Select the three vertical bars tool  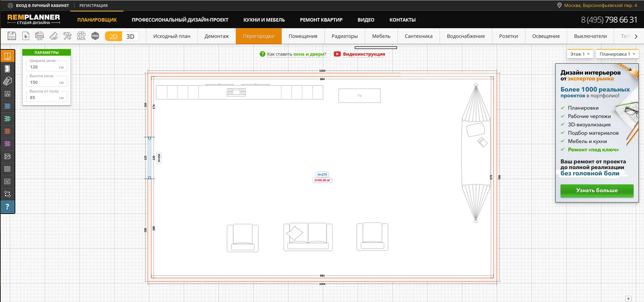7,169
